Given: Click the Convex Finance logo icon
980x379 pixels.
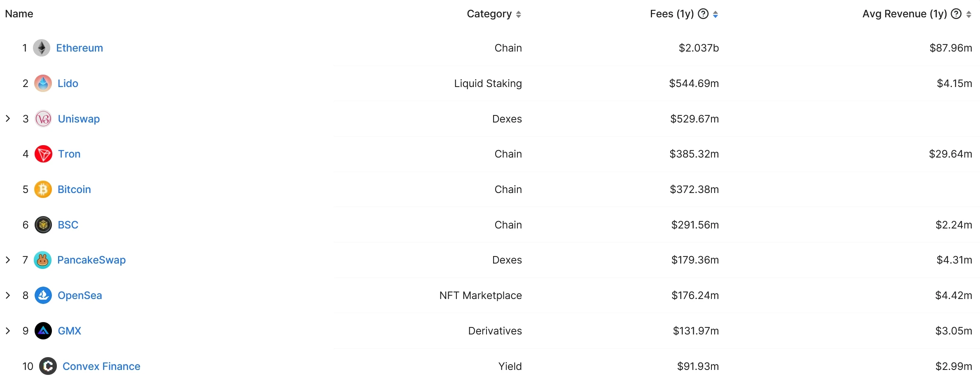Looking at the screenshot, I should [48, 366].
